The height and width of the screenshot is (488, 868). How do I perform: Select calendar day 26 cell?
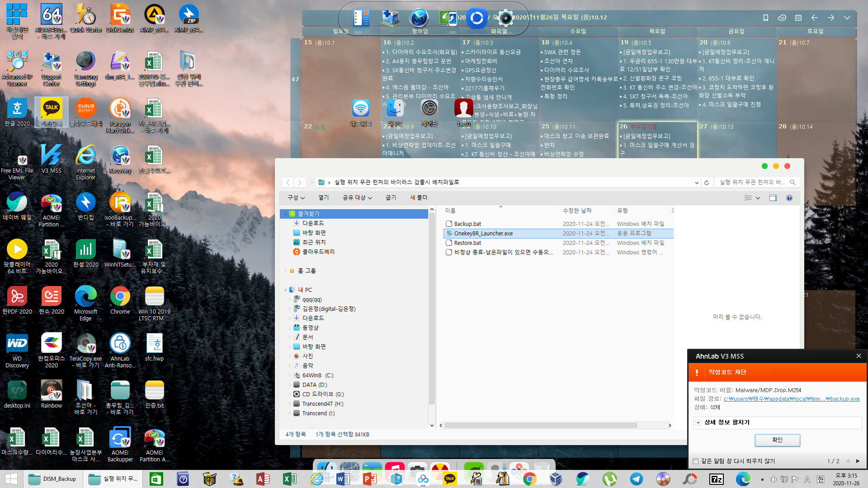click(657, 140)
